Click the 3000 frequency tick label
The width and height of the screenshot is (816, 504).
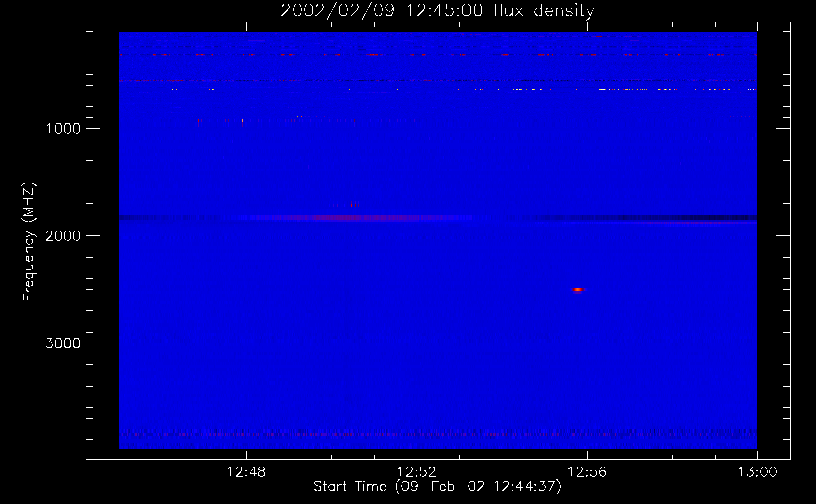pos(63,343)
